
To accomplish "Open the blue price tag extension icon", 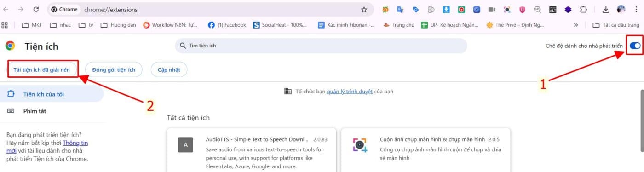I will point(415,9).
